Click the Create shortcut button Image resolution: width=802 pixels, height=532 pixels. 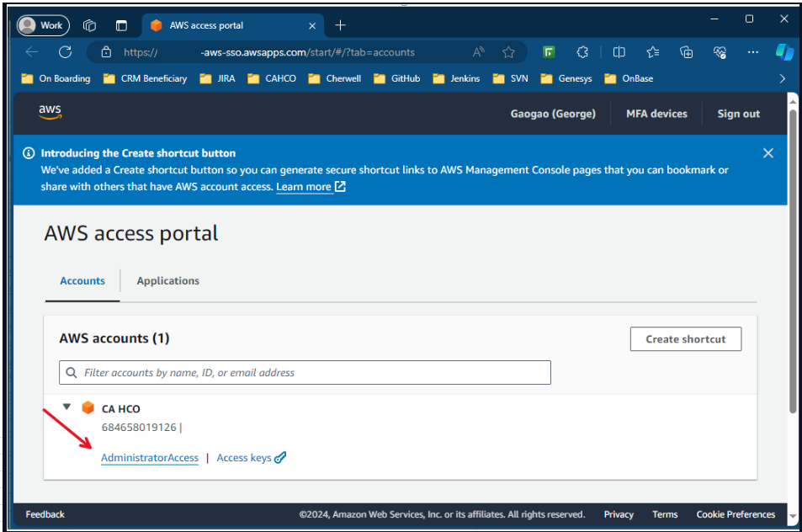tap(685, 339)
